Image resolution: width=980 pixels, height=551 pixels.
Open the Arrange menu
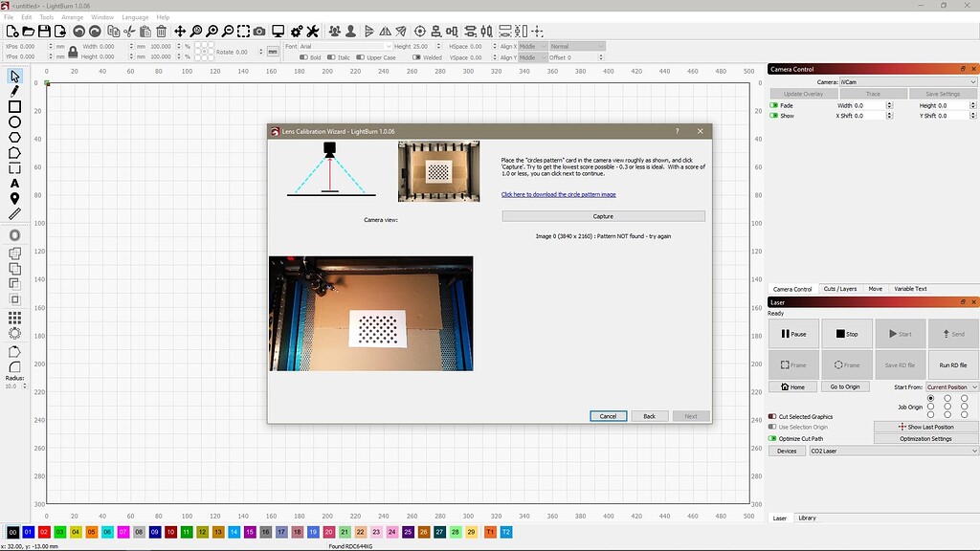click(x=72, y=16)
